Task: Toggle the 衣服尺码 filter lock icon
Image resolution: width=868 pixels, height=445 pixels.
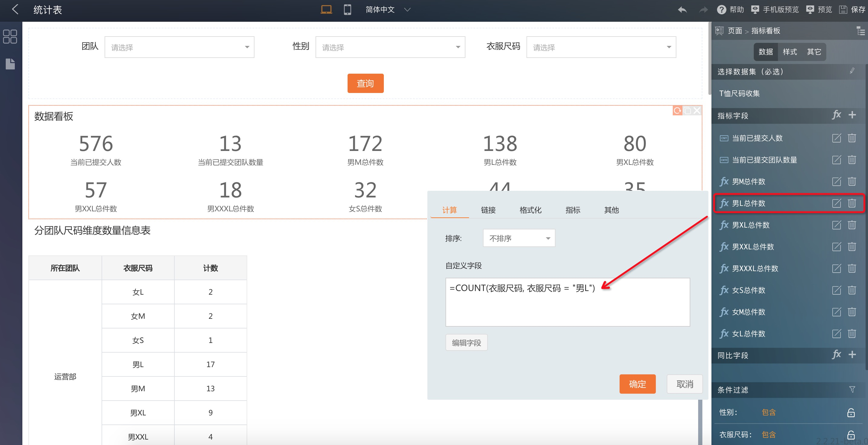Action: [x=851, y=434]
